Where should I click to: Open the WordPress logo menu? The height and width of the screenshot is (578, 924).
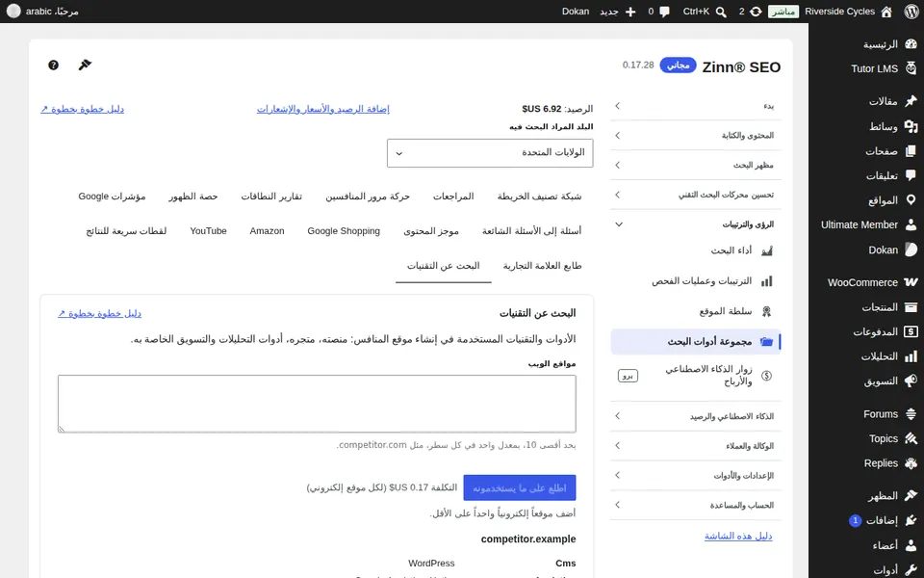pos(911,12)
